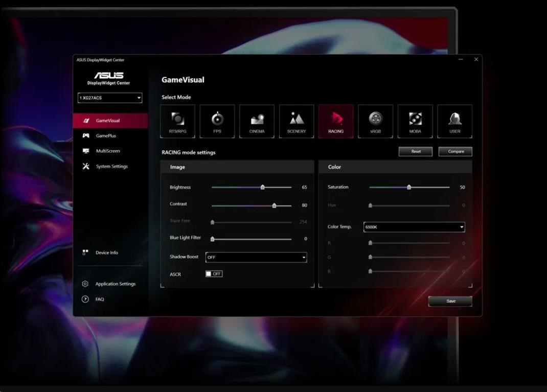Close the DisplayWidget Center window
The height and width of the screenshot is (392, 547).
[x=476, y=60]
